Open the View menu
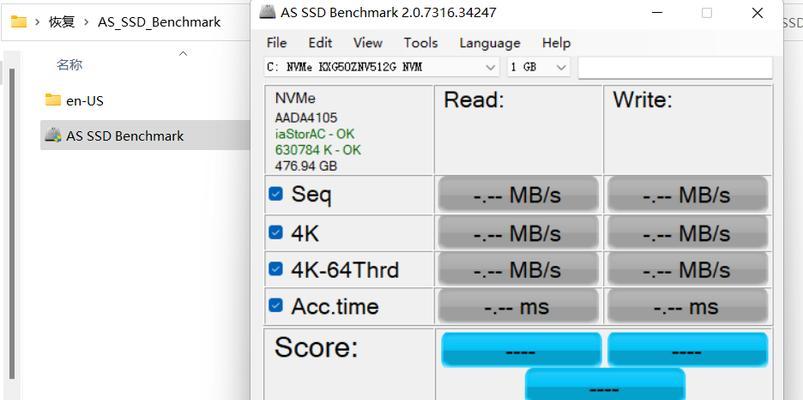 pyautogui.click(x=368, y=43)
